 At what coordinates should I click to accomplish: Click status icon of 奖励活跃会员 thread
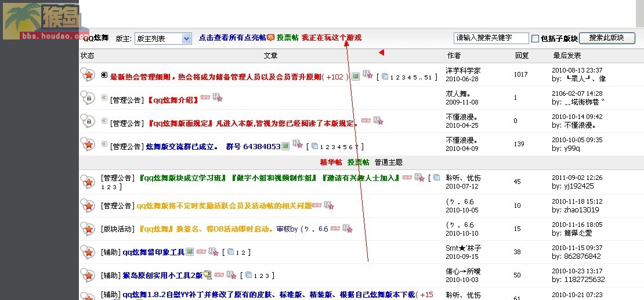pos(88,205)
